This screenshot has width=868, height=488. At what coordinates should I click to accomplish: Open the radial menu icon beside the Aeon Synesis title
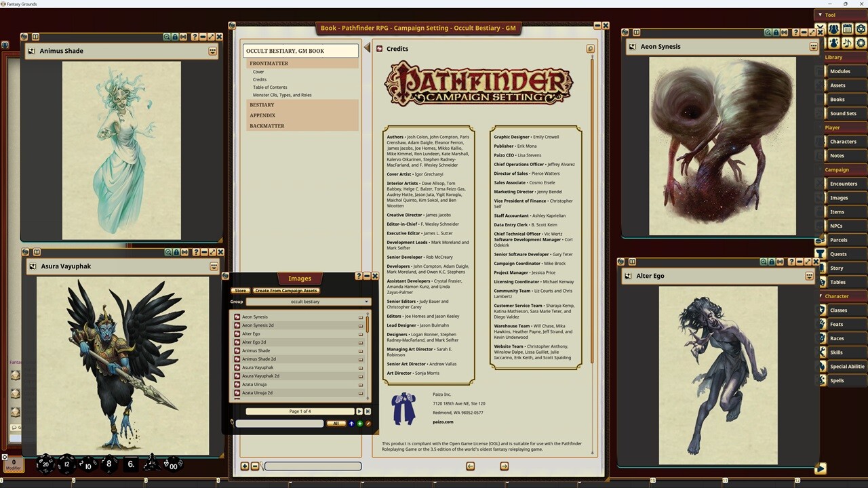813,47
